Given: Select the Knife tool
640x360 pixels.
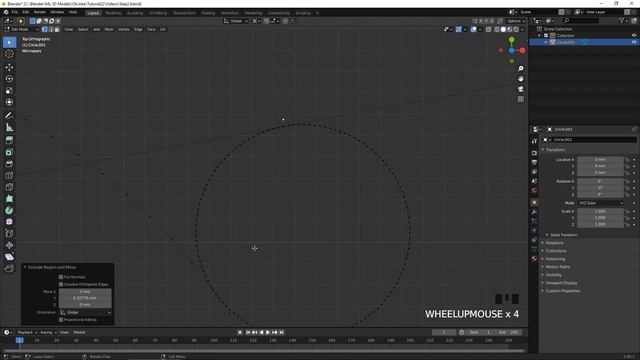Looking at the screenshot, I should pyautogui.click(x=9, y=187).
